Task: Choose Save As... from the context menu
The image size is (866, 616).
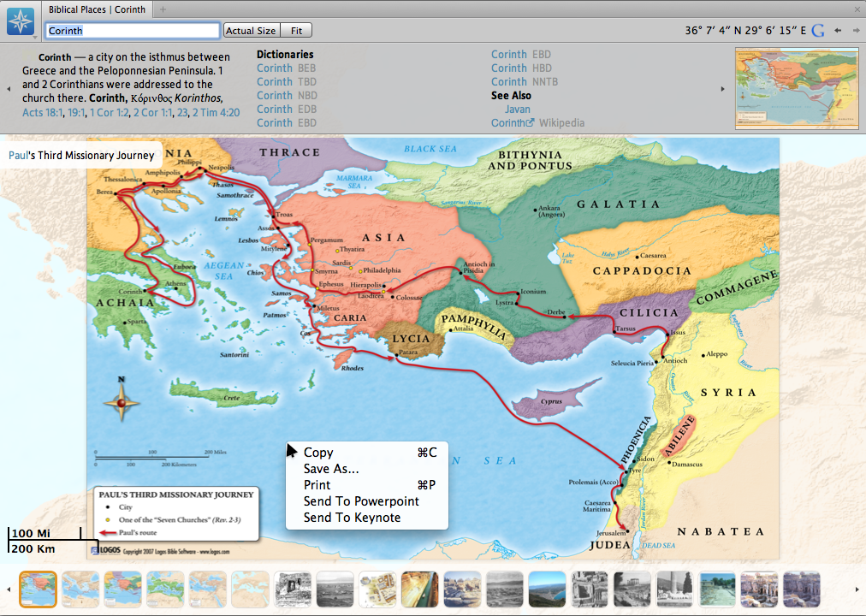Action: click(x=367, y=469)
